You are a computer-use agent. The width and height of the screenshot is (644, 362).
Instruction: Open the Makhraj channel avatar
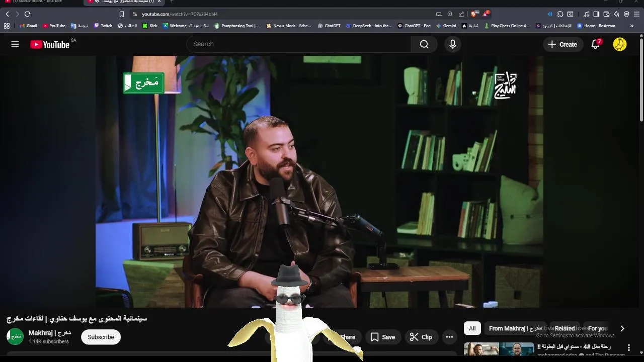[15, 337]
